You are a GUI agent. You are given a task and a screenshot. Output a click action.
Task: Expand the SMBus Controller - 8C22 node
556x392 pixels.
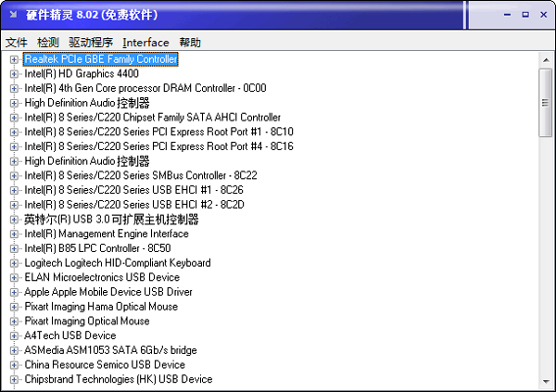14,176
